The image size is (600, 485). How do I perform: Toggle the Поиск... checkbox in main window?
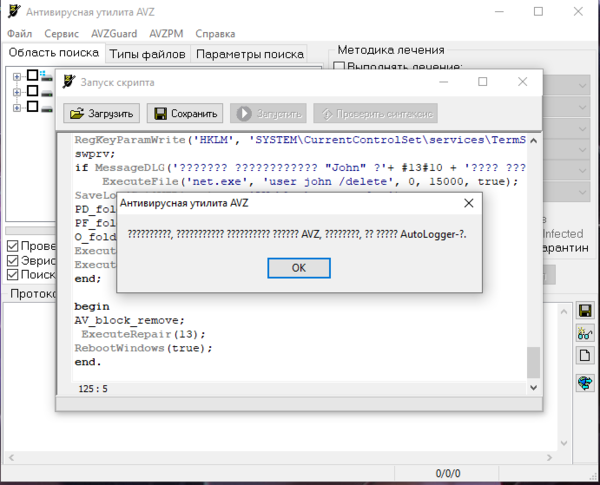[x=13, y=274]
